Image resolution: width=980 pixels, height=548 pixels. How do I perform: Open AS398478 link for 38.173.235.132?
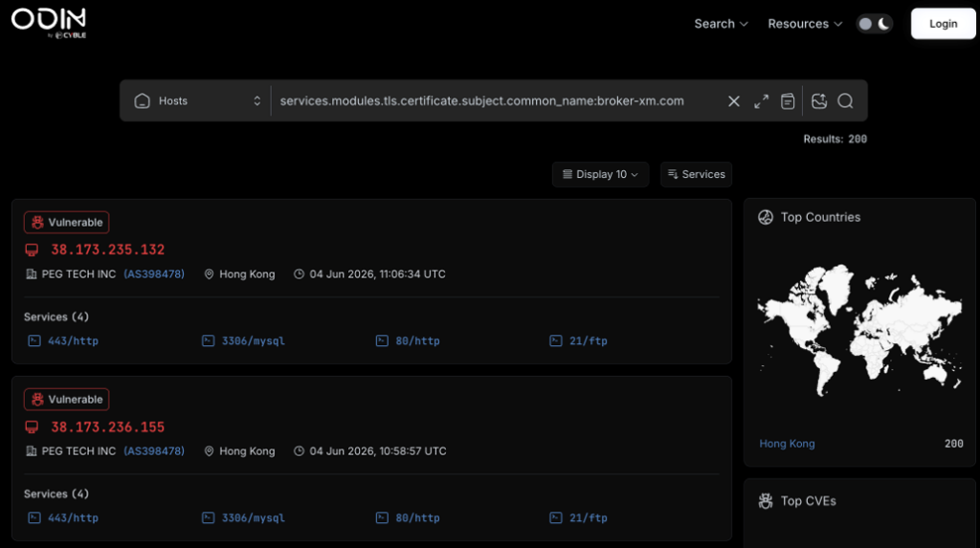(x=154, y=274)
